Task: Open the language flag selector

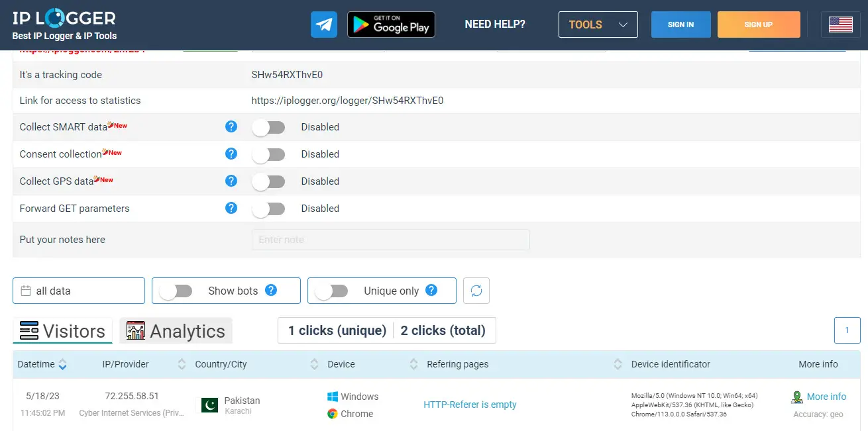Action: point(840,24)
